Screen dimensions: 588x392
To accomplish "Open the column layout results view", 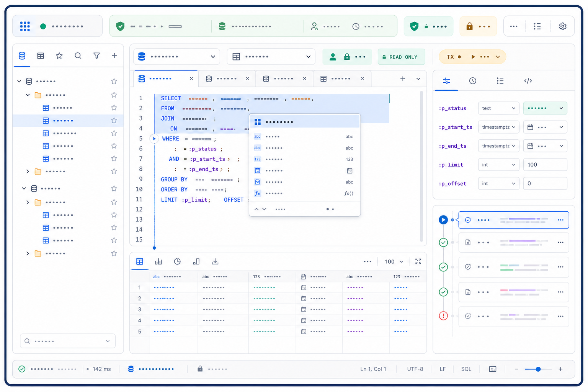I will point(196,261).
